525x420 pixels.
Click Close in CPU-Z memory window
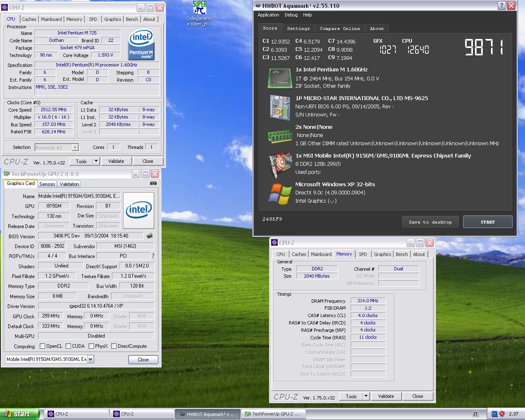[x=418, y=396]
